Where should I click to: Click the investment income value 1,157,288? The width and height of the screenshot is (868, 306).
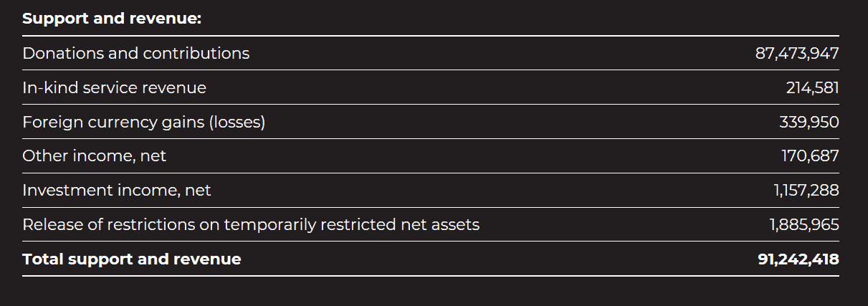[806, 191]
